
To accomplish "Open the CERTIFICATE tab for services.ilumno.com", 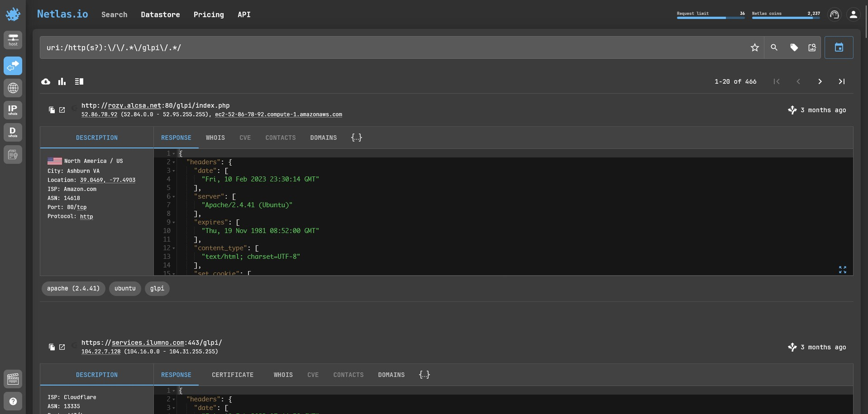I will (233, 375).
